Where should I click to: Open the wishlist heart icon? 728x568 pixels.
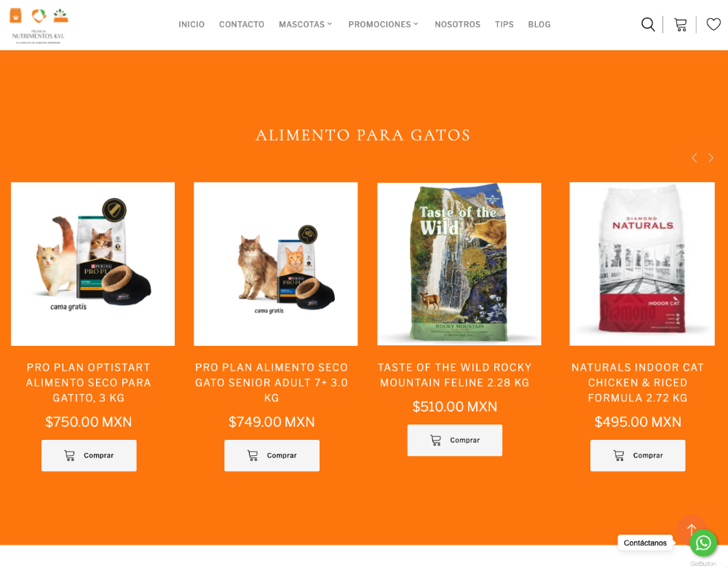(713, 24)
